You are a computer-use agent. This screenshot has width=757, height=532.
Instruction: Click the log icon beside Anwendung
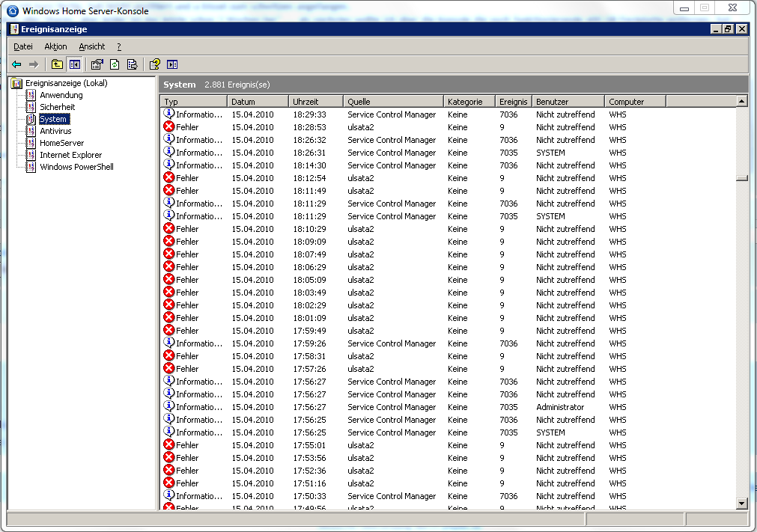pos(31,95)
